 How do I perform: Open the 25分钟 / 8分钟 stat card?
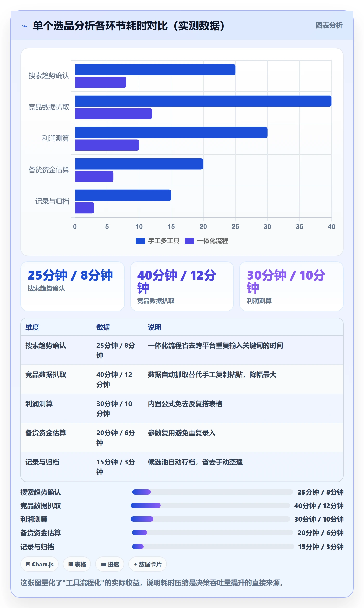click(x=73, y=286)
